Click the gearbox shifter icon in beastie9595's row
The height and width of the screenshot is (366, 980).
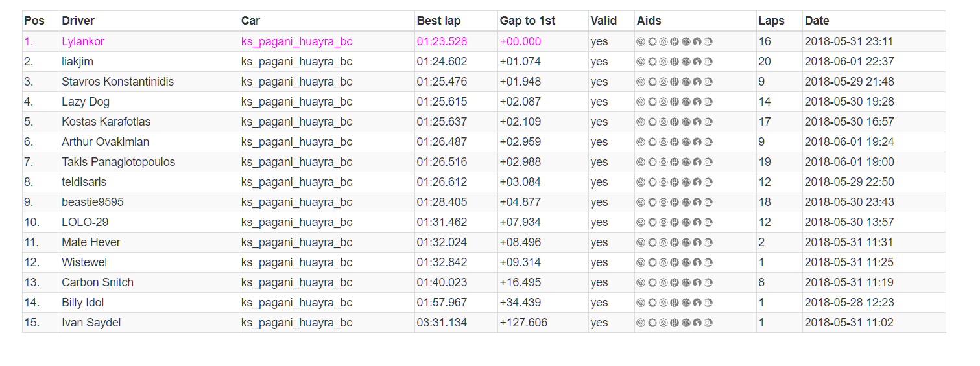pos(675,202)
